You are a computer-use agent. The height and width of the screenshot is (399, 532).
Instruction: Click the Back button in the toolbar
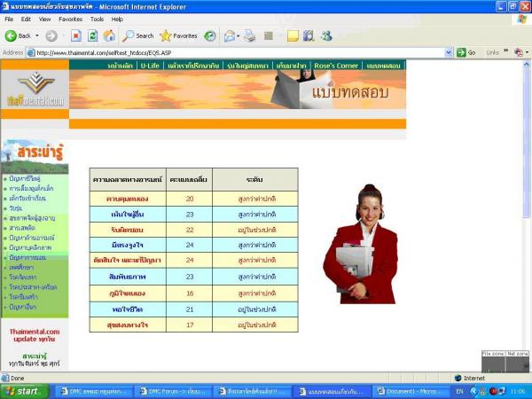[x=18, y=35]
